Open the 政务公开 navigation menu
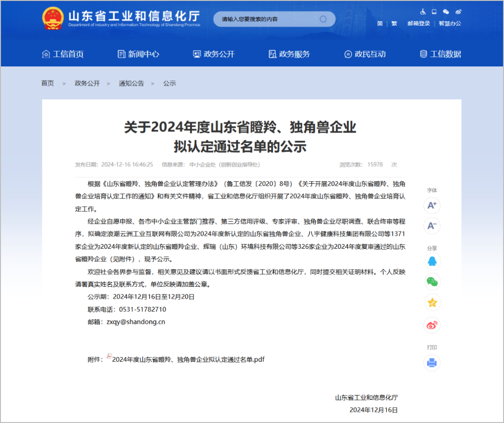The height and width of the screenshot is (423, 504). tap(214, 54)
